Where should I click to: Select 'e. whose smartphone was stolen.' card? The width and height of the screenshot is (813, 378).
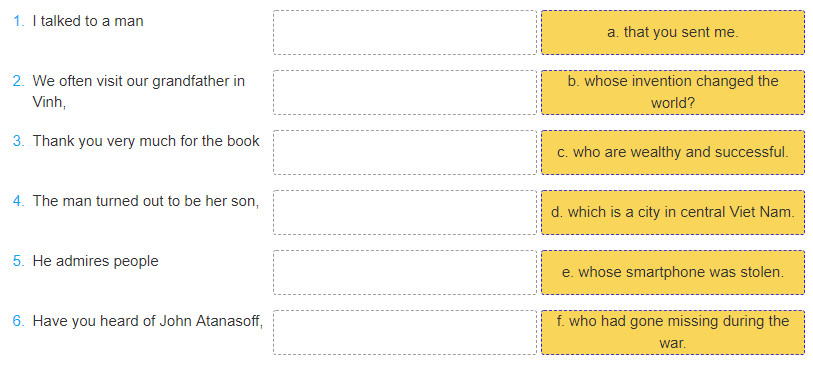pos(672,272)
